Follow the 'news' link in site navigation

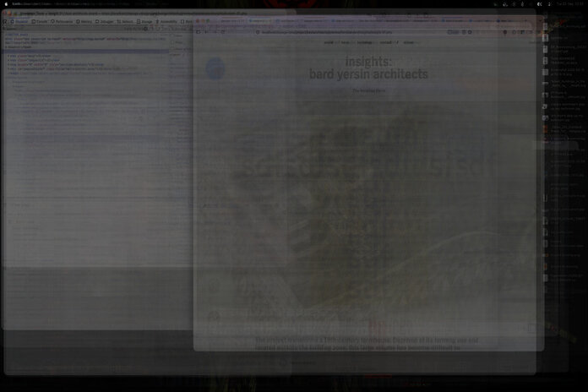(x=345, y=42)
